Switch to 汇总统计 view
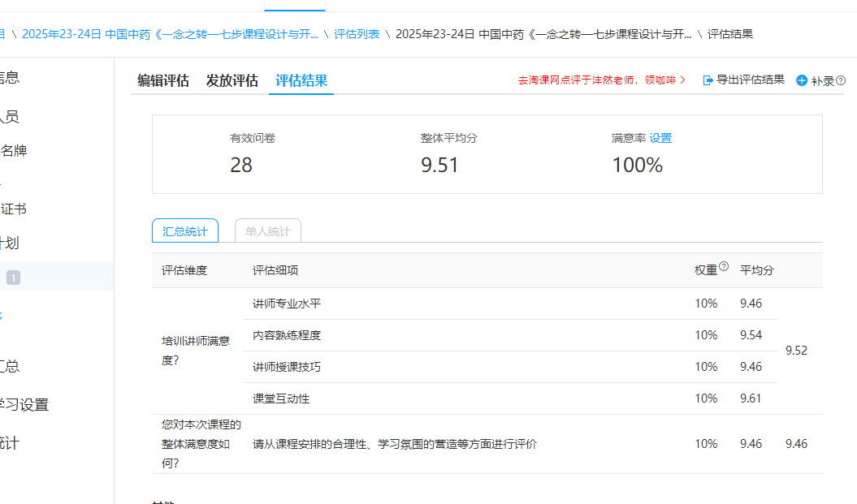 point(185,231)
